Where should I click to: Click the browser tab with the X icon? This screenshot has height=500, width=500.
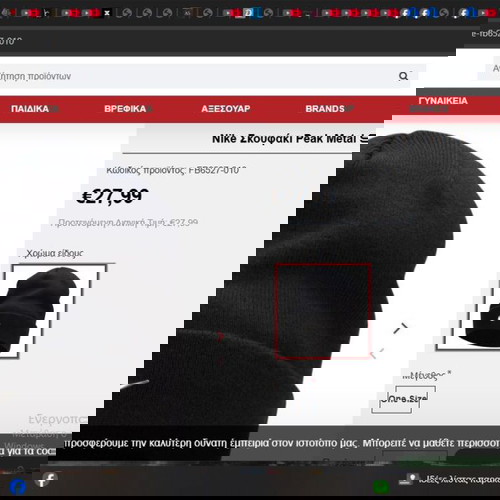pos(107,13)
